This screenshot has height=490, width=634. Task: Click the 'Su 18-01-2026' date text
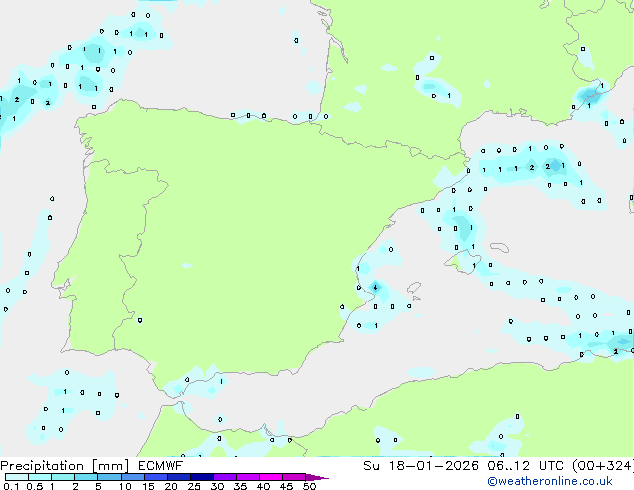tap(421, 466)
